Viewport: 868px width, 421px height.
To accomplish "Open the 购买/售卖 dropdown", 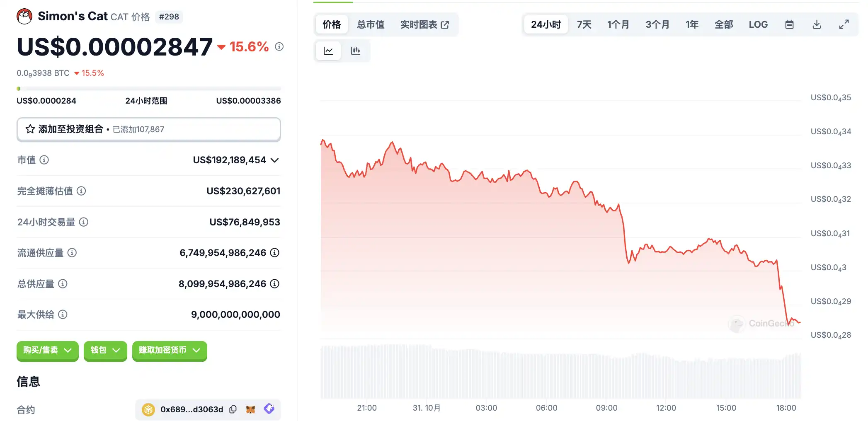I will coord(47,351).
